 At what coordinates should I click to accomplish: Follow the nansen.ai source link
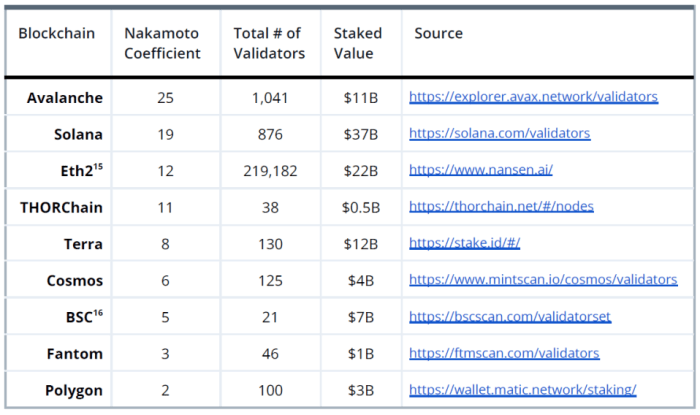pos(481,170)
